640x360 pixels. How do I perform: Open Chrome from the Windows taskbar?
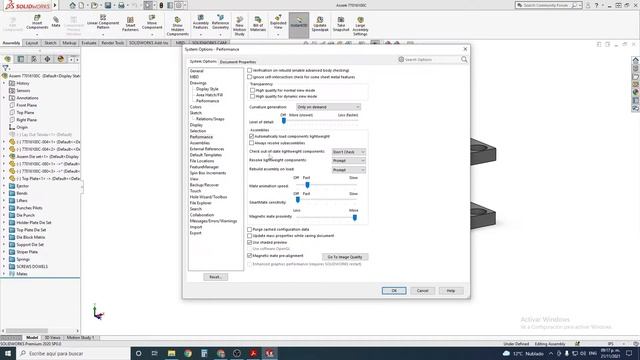coord(188,353)
